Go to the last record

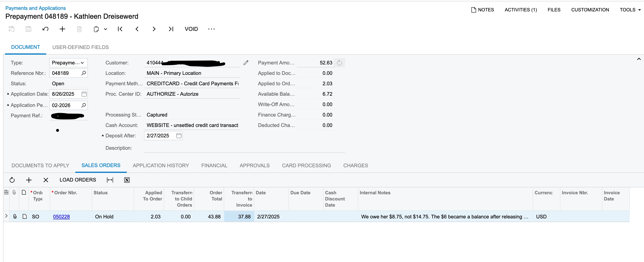pos(171,29)
